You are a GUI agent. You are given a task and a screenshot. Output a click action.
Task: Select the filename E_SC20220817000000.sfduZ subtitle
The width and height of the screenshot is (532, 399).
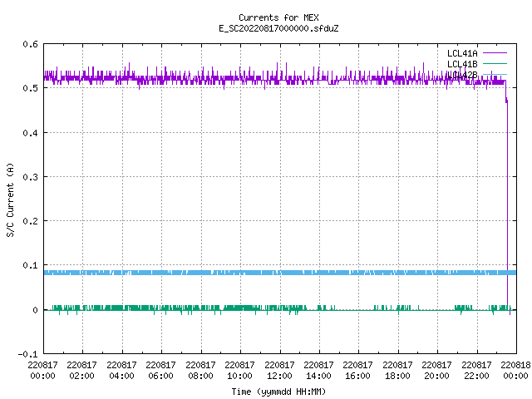[278, 28]
